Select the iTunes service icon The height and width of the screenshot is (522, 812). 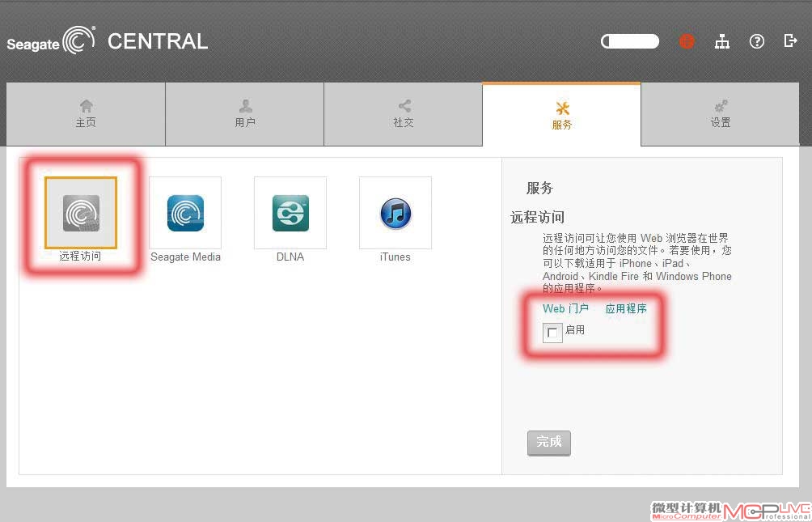tap(395, 213)
